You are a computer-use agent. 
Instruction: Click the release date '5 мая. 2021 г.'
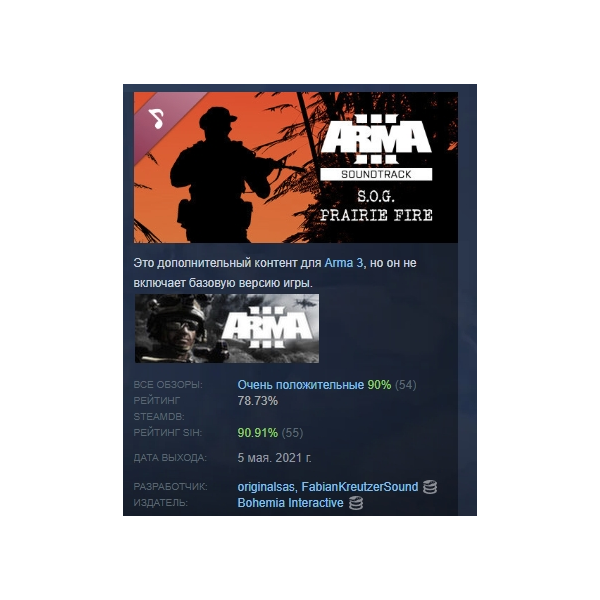coord(274,458)
